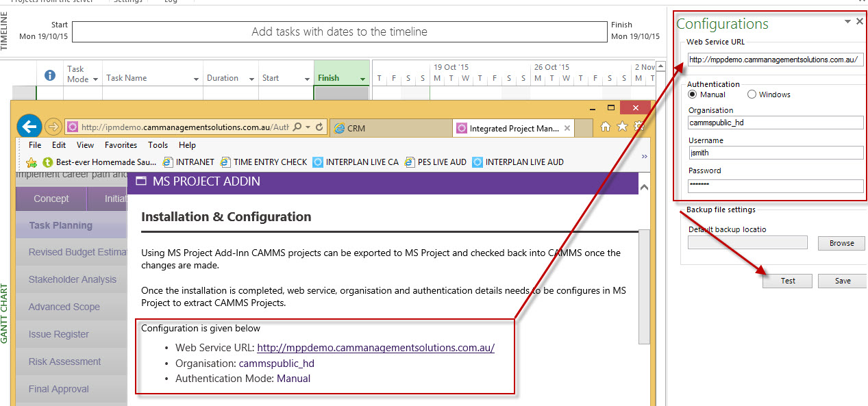Image resolution: width=868 pixels, height=406 pixels.
Task: Click the Test button in Configurations
Action: click(787, 281)
